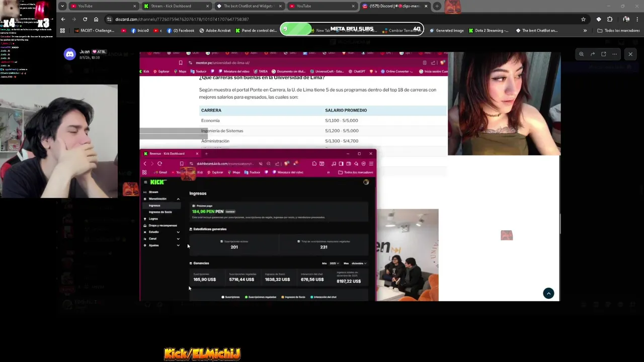Open the Dota 2 Streaming bookmark
Image resolution: width=644 pixels, height=362 pixels.
click(489, 31)
